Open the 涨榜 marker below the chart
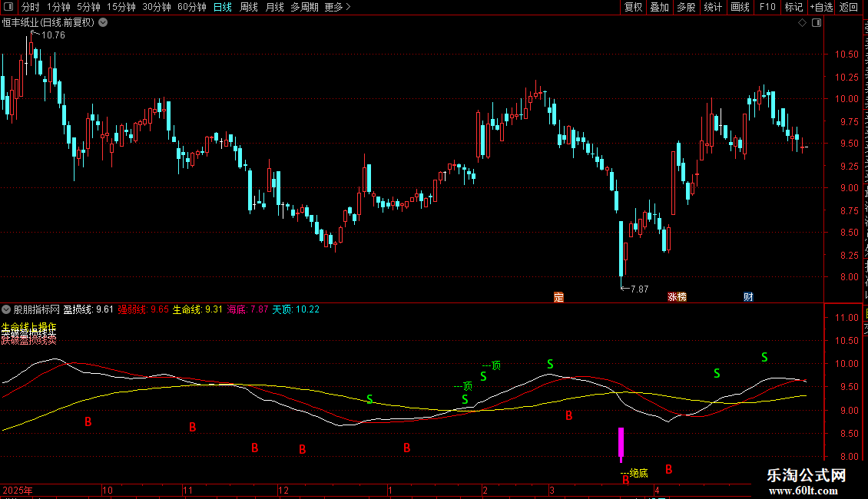The height and width of the screenshot is (499, 868). pyautogui.click(x=677, y=297)
